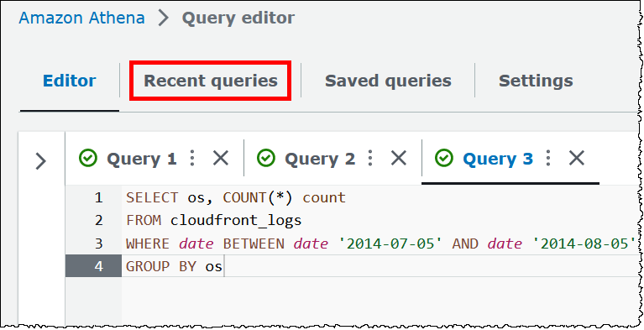644x330 pixels.
Task: Click line number 1 in gutter
Action: point(98,197)
